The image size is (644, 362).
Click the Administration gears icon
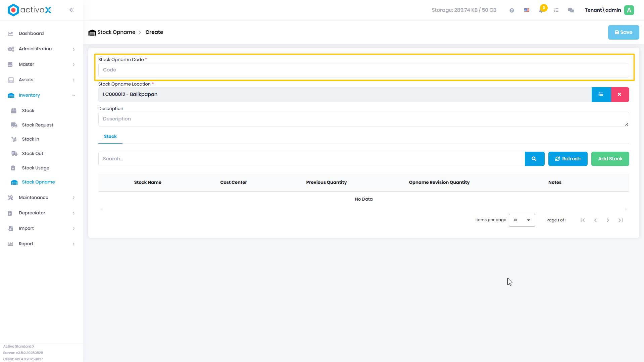(11, 49)
